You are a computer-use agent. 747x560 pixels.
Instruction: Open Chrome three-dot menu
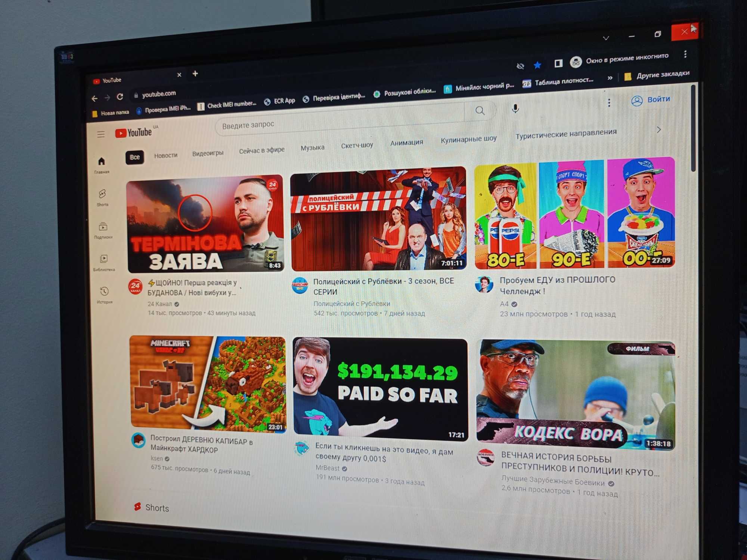click(x=685, y=54)
